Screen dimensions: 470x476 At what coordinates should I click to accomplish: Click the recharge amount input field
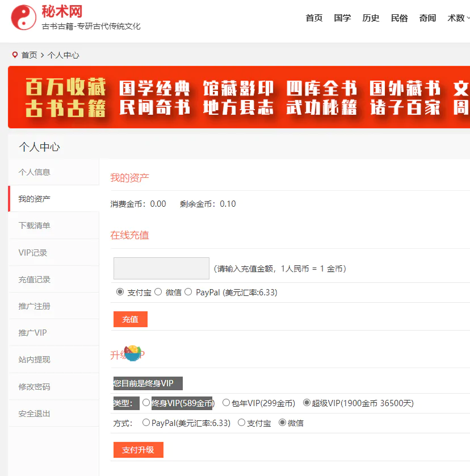(161, 268)
